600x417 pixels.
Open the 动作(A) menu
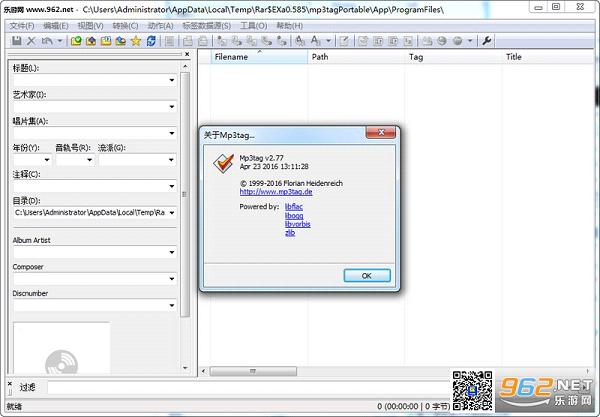160,26
